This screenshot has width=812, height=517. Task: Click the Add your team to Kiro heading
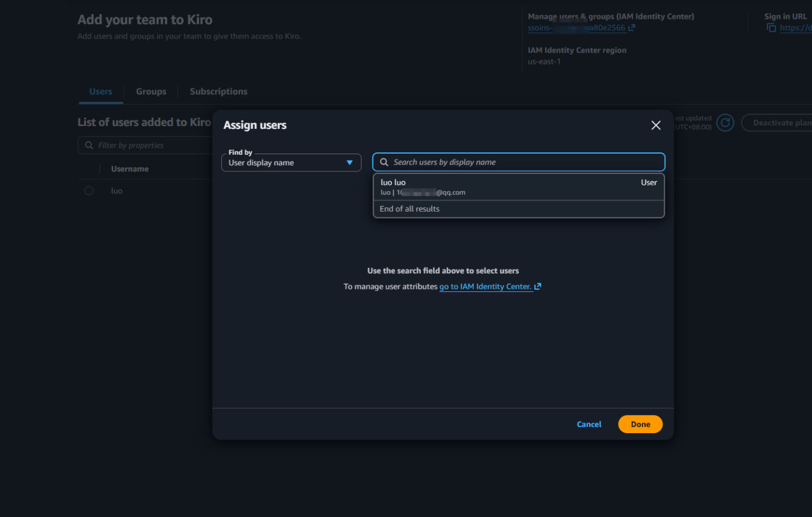pyautogui.click(x=145, y=19)
